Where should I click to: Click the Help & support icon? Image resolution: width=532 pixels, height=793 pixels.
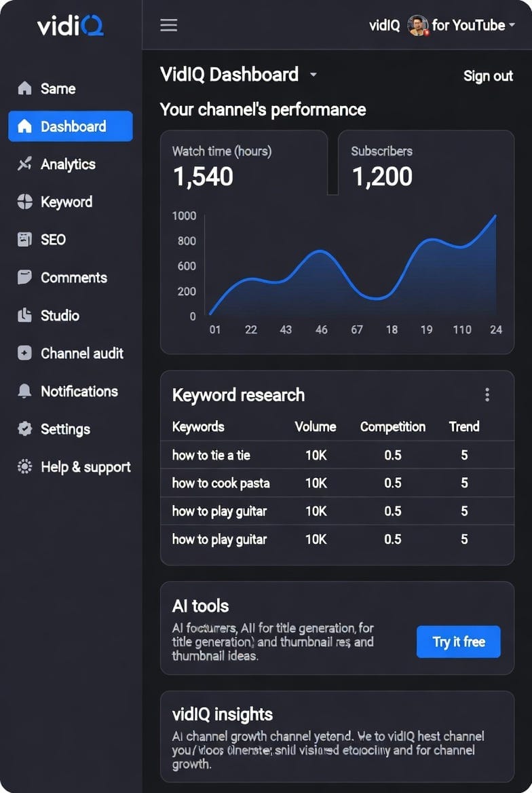(24, 466)
